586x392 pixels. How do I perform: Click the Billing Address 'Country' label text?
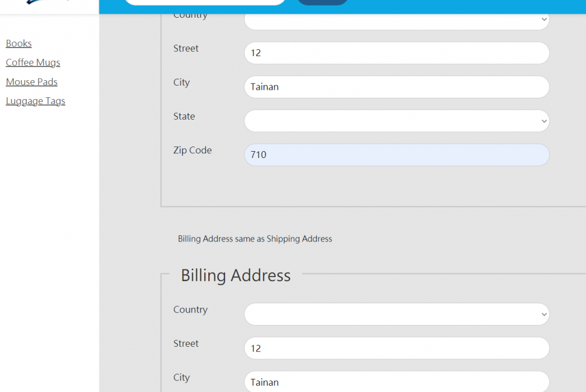pyautogui.click(x=191, y=310)
